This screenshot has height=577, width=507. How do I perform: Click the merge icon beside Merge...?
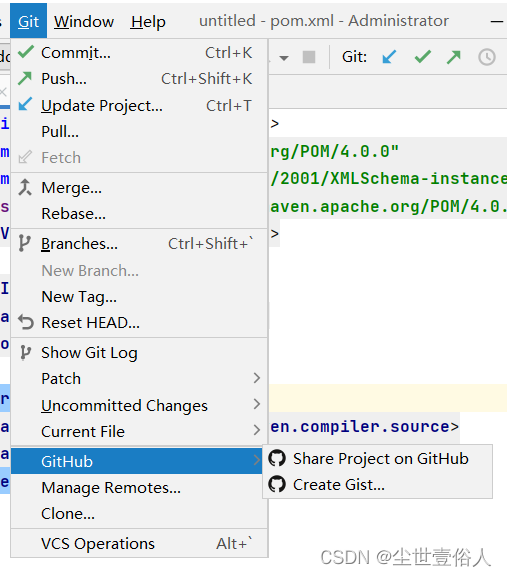tap(25, 187)
